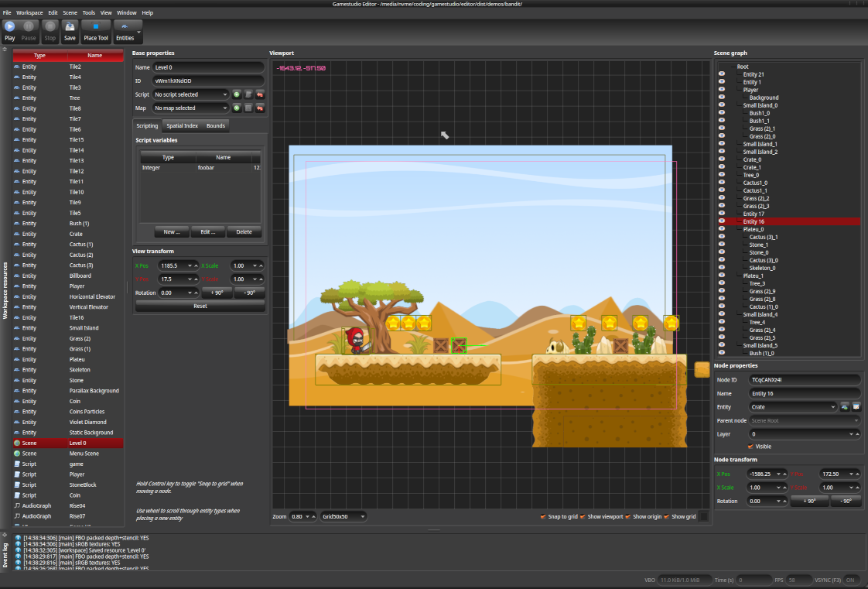Add a new map with the green plus icon

(x=237, y=108)
